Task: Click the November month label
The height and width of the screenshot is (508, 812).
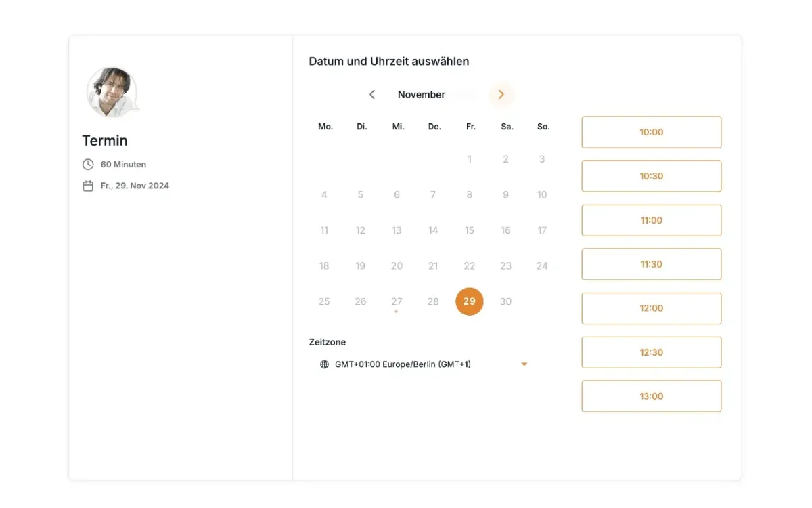Action: point(422,95)
